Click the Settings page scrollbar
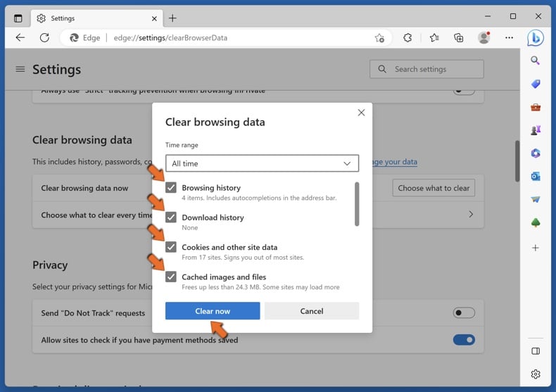556x392 pixels. (x=517, y=161)
